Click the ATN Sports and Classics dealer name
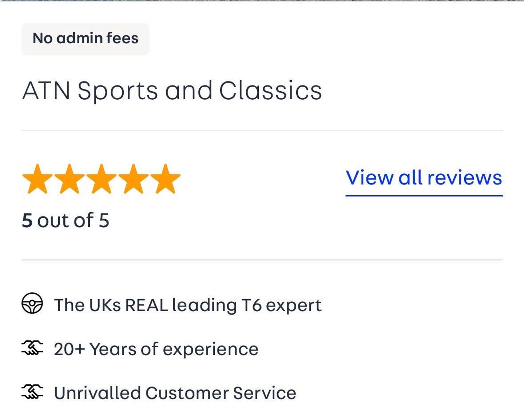524x420 pixels. click(x=172, y=90)
